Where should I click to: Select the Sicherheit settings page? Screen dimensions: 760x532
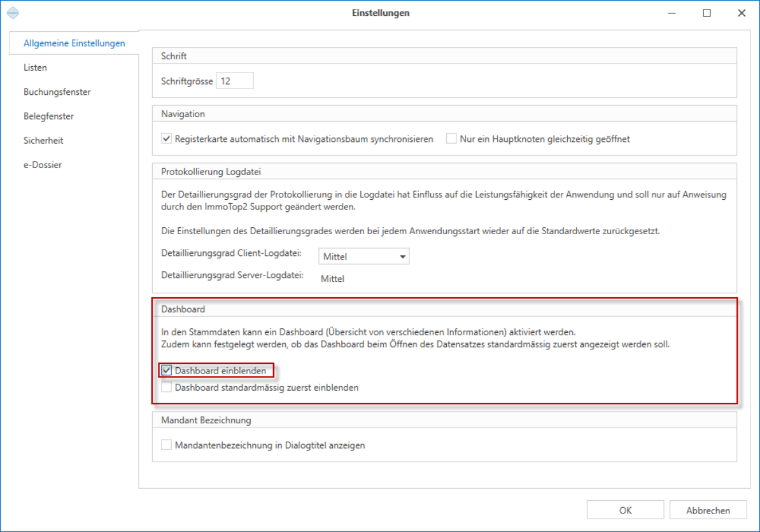(43, 140)
